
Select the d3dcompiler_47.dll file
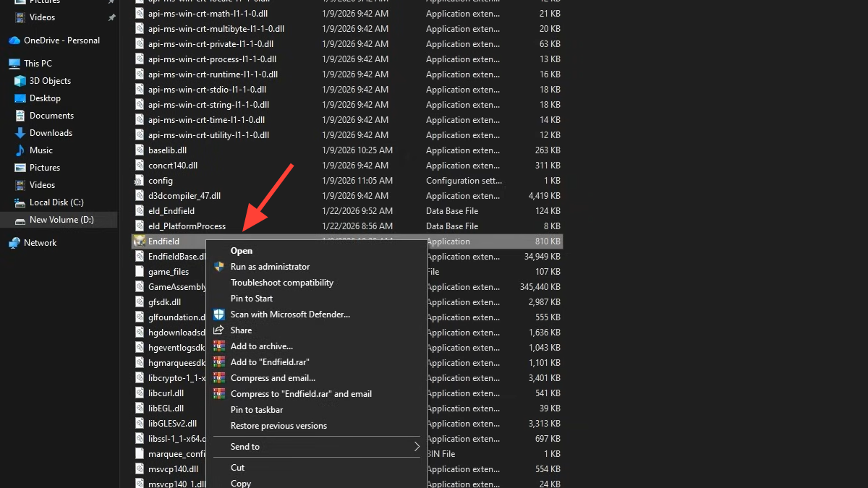pos(184,196)
